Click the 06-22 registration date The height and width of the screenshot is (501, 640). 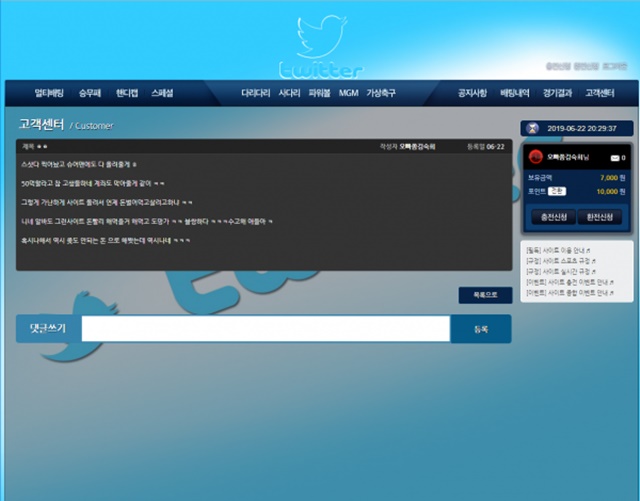(496, 147)
